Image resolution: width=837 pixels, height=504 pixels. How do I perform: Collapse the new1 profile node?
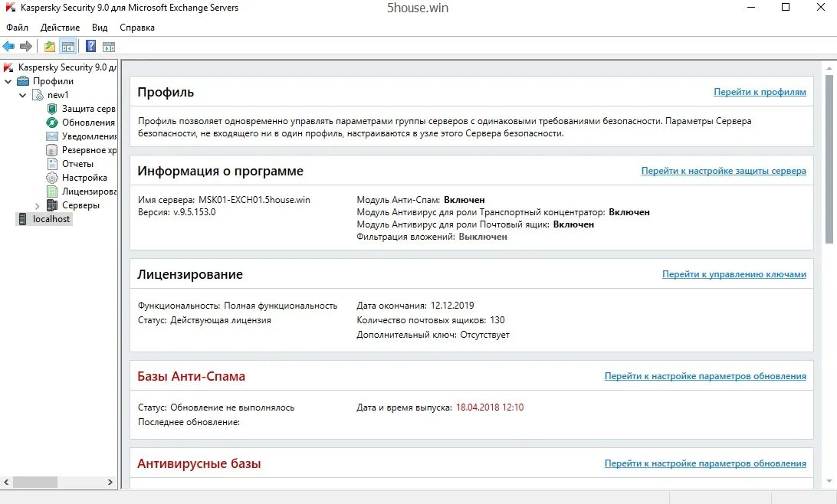(22, 95)
